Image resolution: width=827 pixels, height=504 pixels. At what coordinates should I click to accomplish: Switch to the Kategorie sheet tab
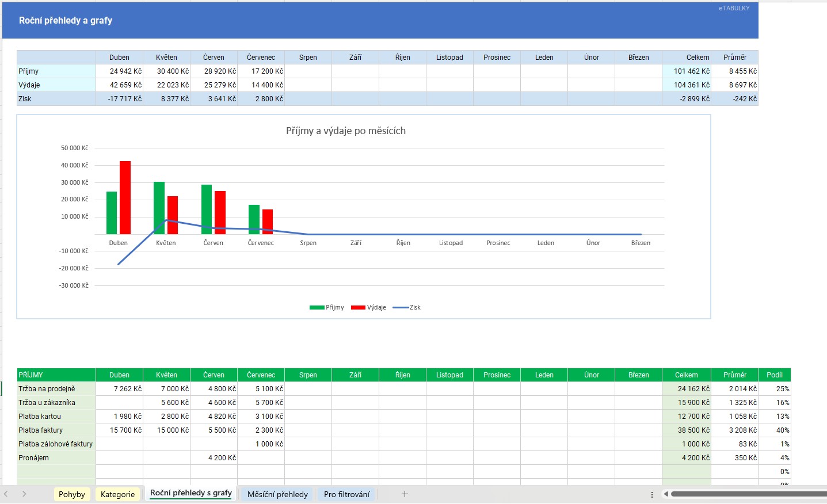pyautogui.click(x=117, y=494)
